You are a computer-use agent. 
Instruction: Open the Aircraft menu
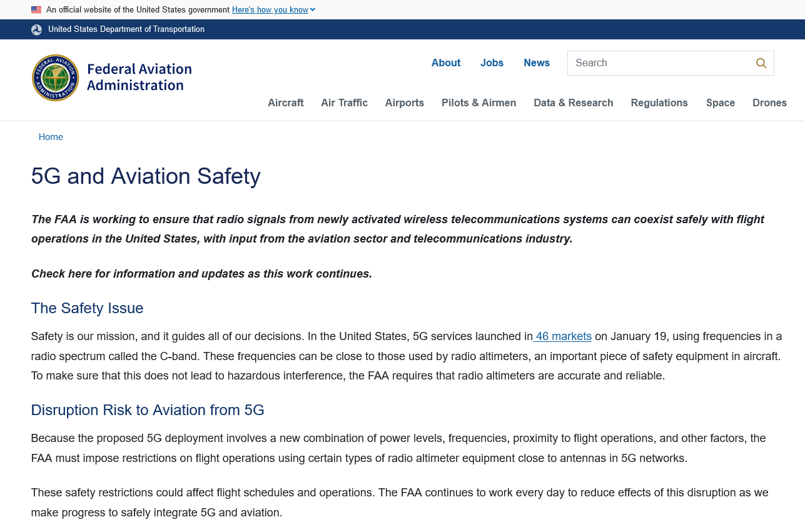pyautogui.click(x=285, y=103)
